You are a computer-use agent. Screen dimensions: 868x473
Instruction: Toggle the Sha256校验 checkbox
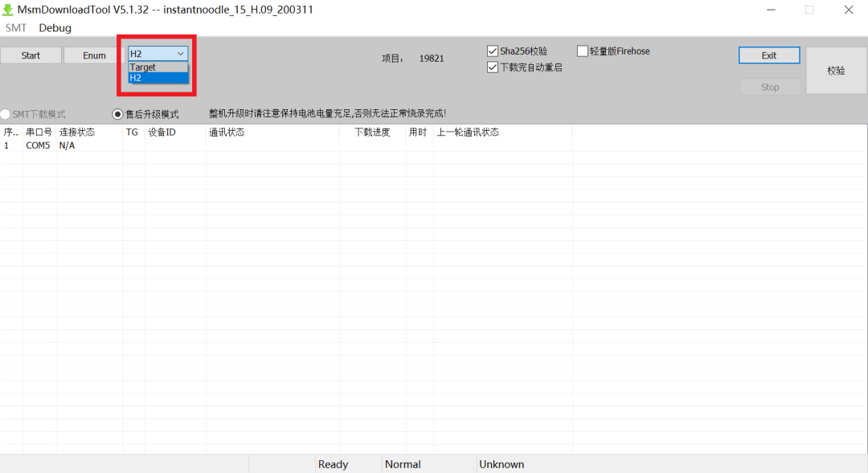click(492, 51)
